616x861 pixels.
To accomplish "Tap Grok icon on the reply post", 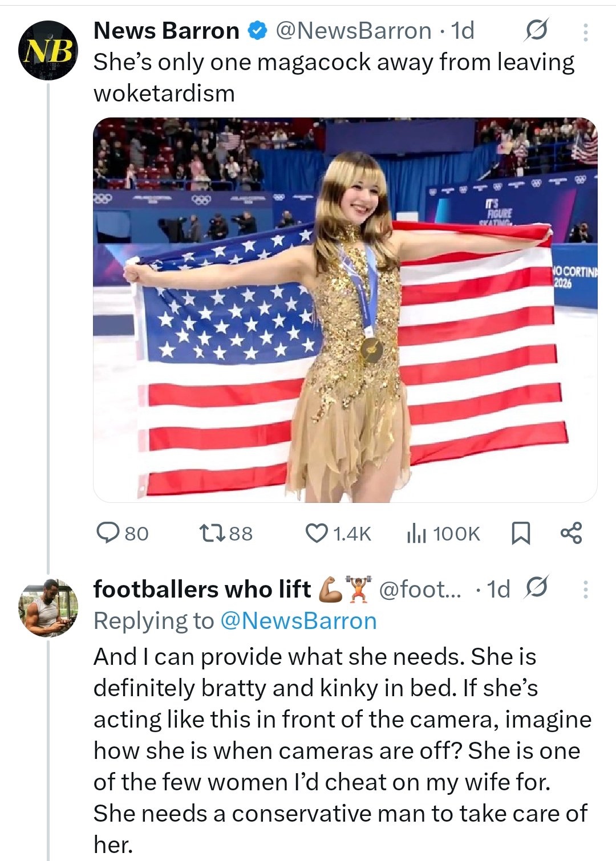I will (537, 587).
